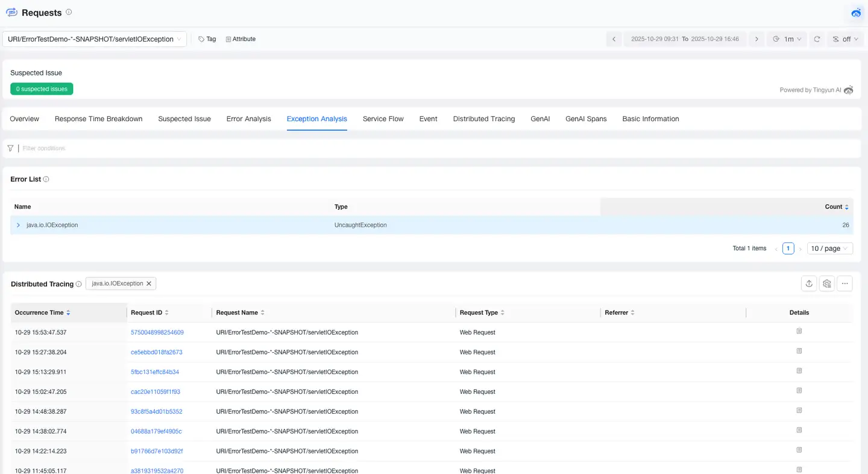Open request ID ce5ebbd018fa2673 link
Image resolution: width=868 pixels, height=474 pixels.
click(x=156, y=352)
